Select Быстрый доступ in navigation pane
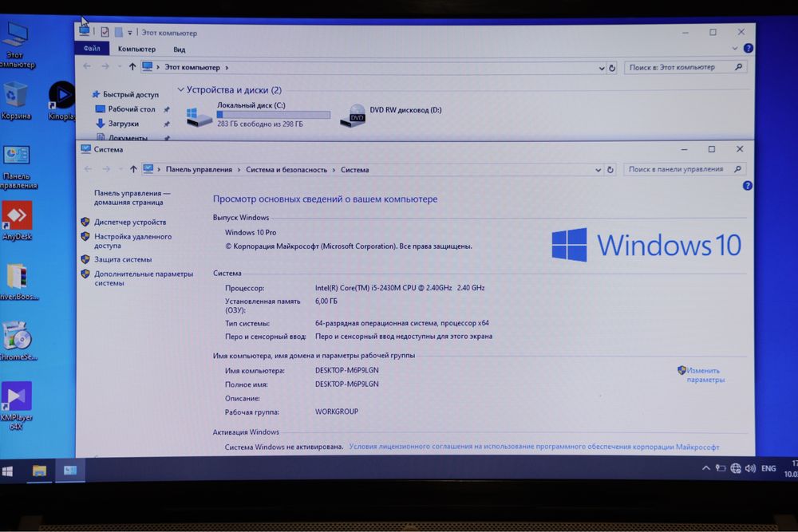 pyautogui.click(x=125, y=94)
